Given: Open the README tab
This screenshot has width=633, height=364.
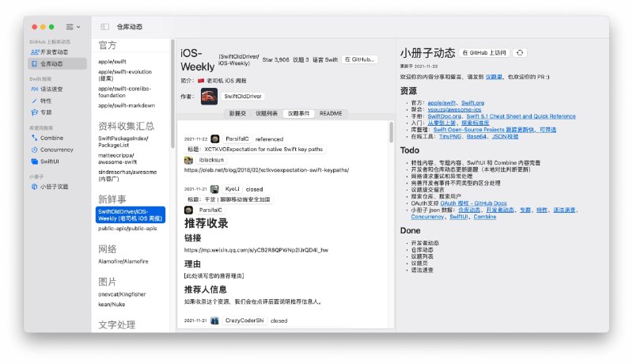Looking at the screenshot, I should [331, 114].
